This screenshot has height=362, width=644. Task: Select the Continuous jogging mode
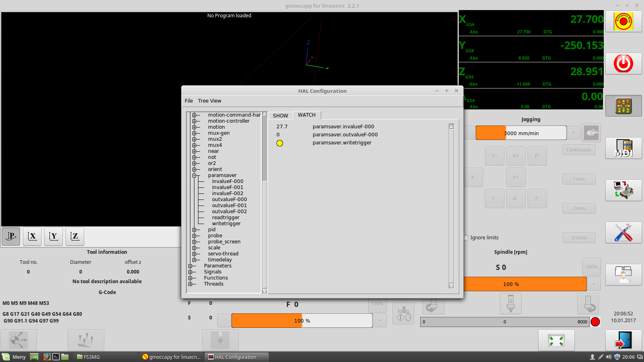[x=578, y=150]
